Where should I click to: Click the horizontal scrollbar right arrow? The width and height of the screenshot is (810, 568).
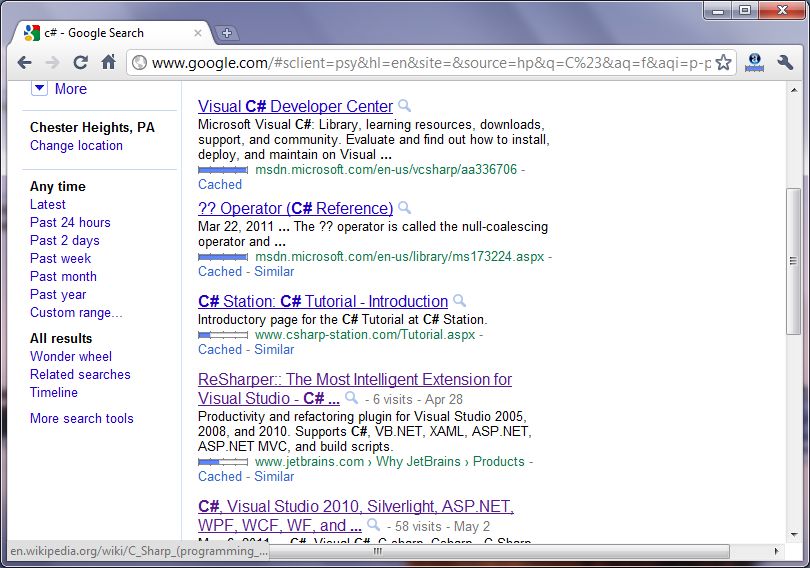(x=775, y=551)
